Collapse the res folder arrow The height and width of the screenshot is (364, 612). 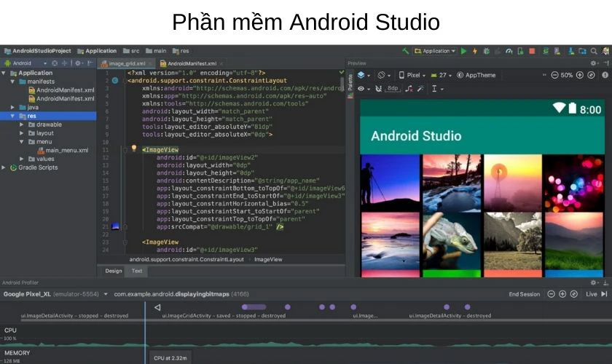point(12,116)
